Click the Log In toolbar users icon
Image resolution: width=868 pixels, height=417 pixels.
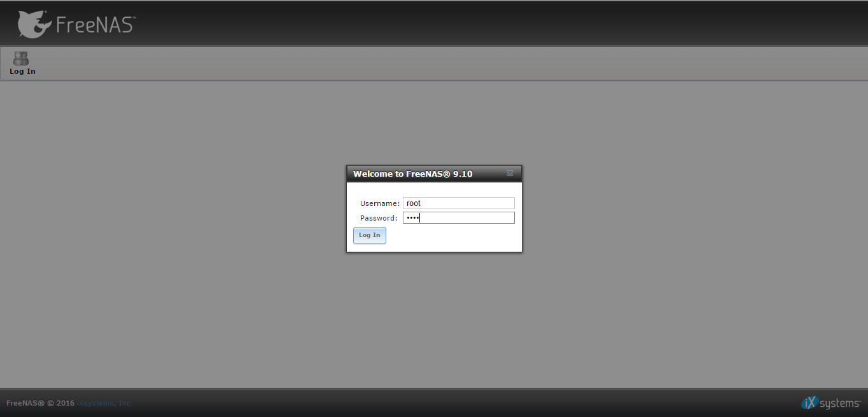(x=21, y=58)
